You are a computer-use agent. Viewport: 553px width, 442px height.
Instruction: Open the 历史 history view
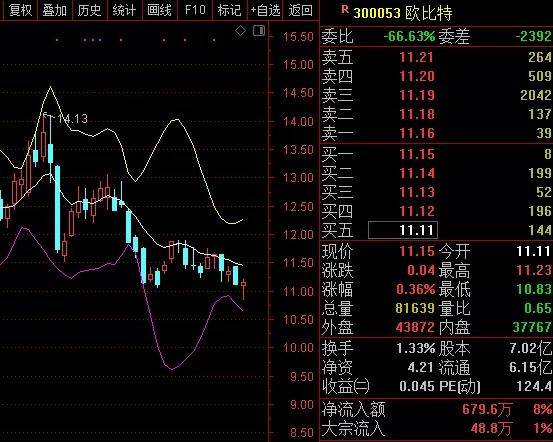(x=89, y=10)
